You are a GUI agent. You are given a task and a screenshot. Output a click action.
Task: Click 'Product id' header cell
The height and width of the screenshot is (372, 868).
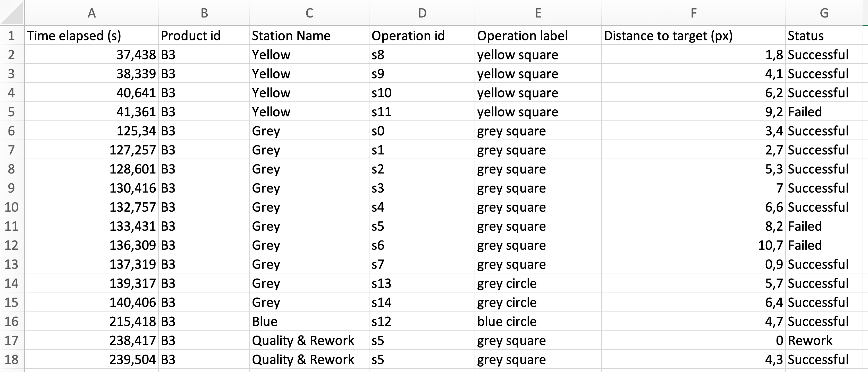(204, 35)
